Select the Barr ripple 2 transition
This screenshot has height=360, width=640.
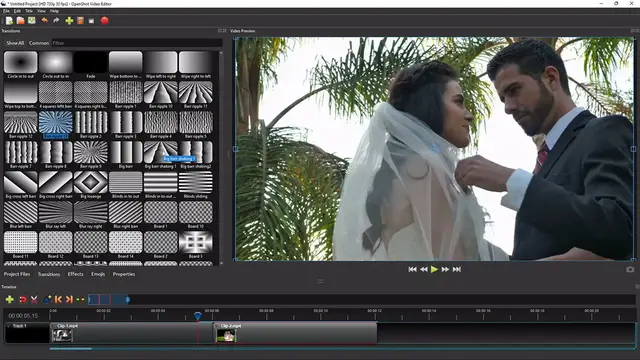91,125
